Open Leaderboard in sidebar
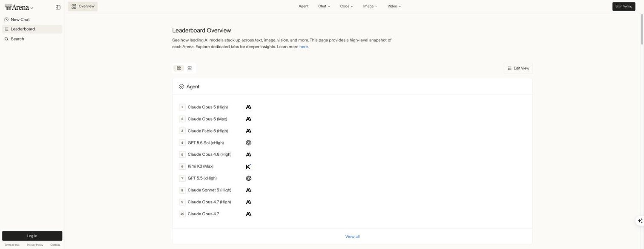 pos(32,29)
